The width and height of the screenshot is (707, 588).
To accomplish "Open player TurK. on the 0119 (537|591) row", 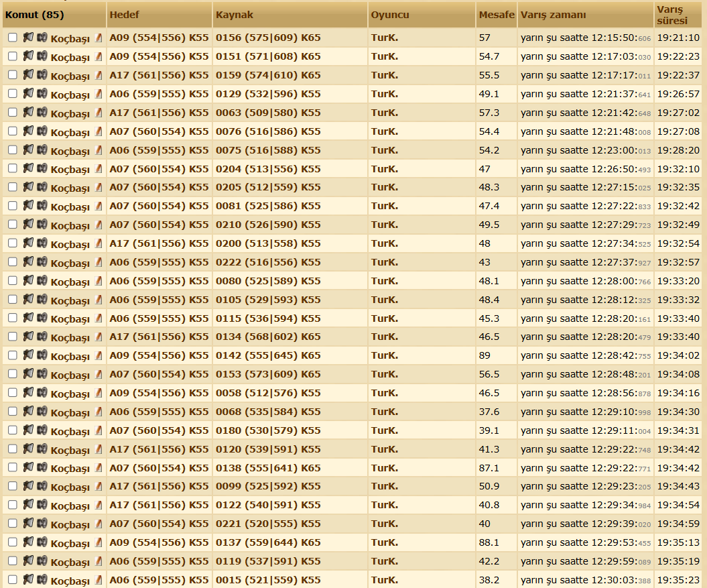I will tap(385, 561).
